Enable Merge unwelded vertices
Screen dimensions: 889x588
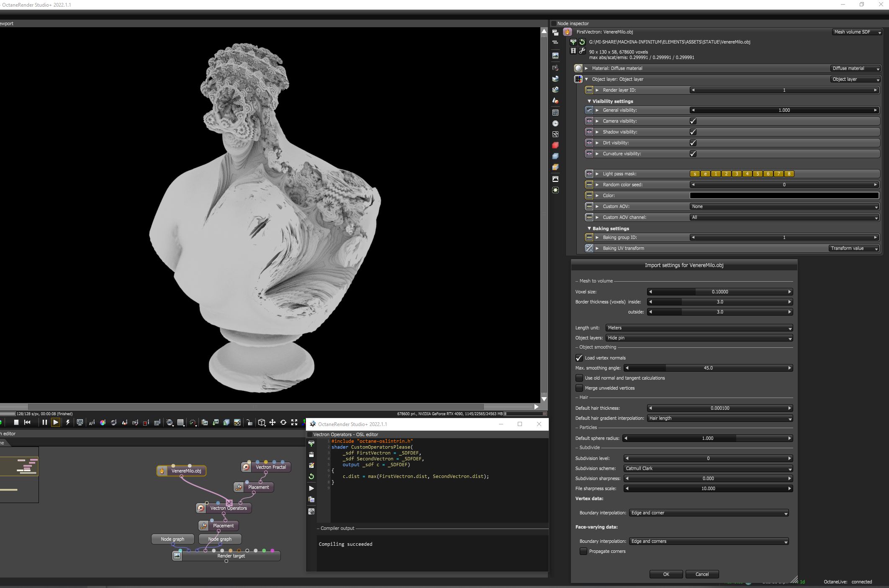(x=579, y=388)
